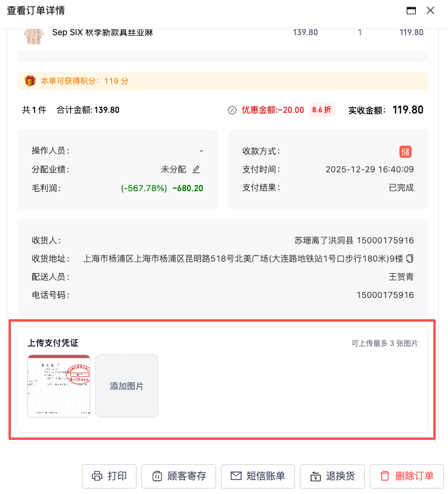Click the pencil edit icon beside 未分配
448x494 pixels.
click(x=195, y=170)
